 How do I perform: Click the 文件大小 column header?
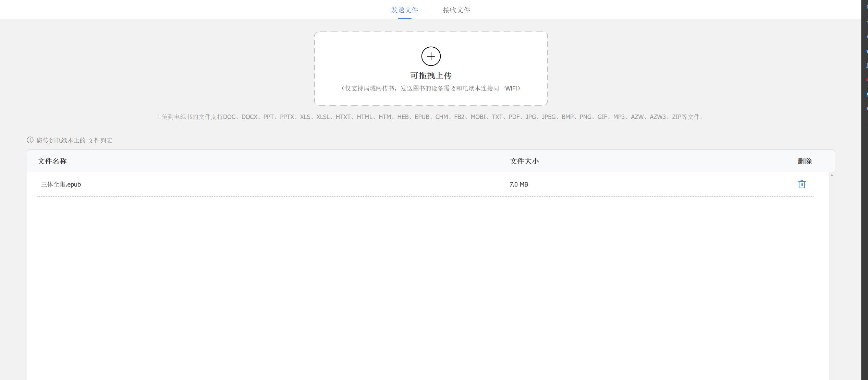(524, 161)
